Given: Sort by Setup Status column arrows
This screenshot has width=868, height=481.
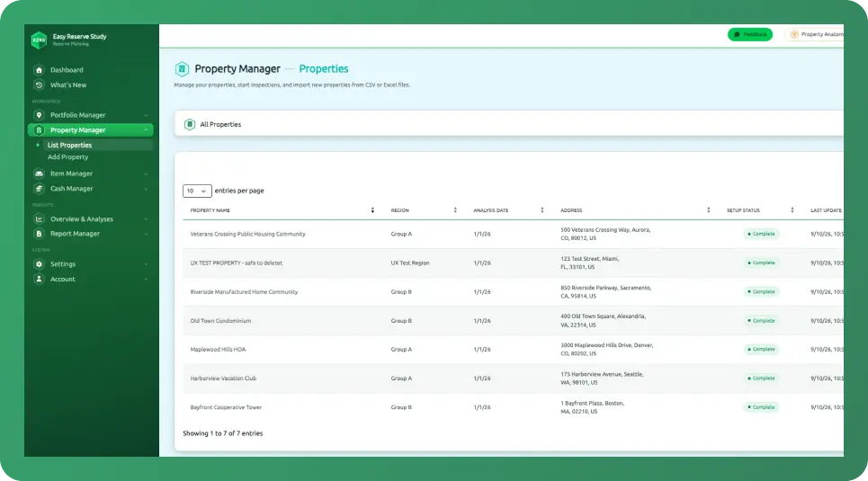Looking at the screenshot, I should [x=792, y=210].
